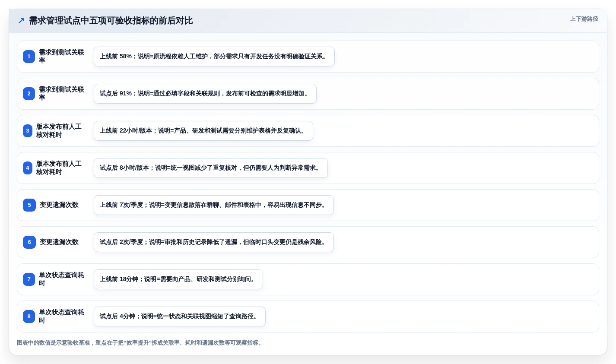Screen dimensions: 616x364
Task: Click the 试点后 91% description box
Action: tap(205, 94)
